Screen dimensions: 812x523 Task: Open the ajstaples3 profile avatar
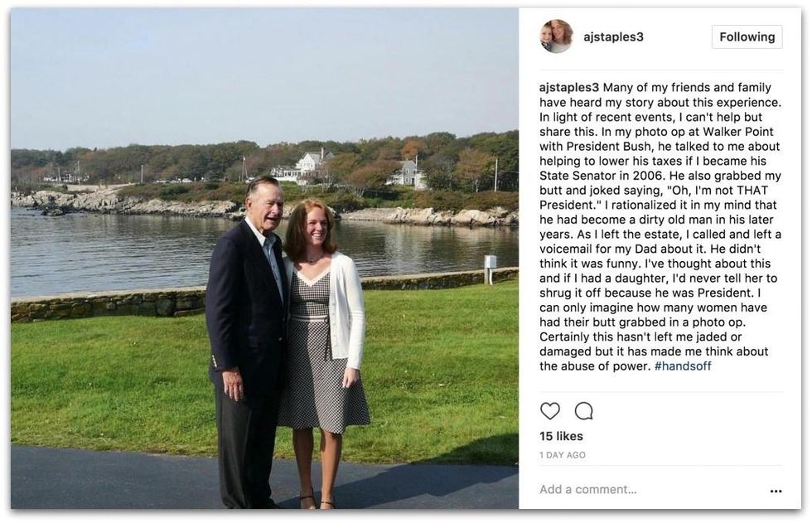click(x=556, y=36)
